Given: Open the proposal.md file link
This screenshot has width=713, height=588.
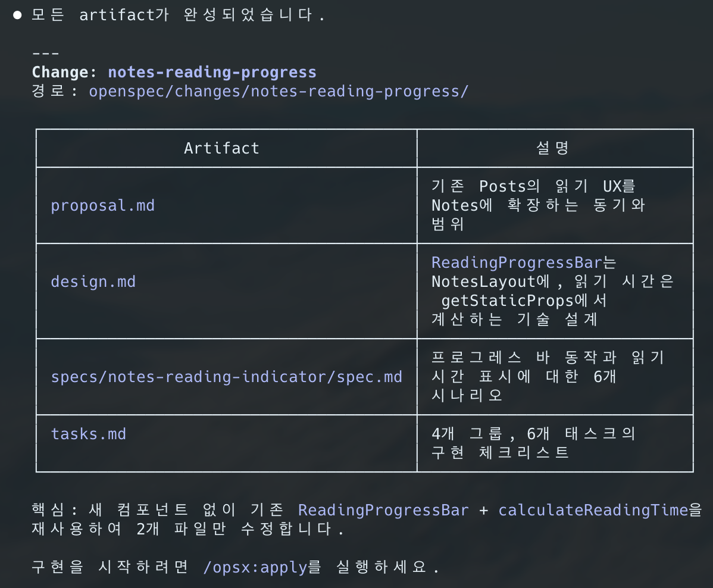Looking at the screenshot, I should pos(102,205).
